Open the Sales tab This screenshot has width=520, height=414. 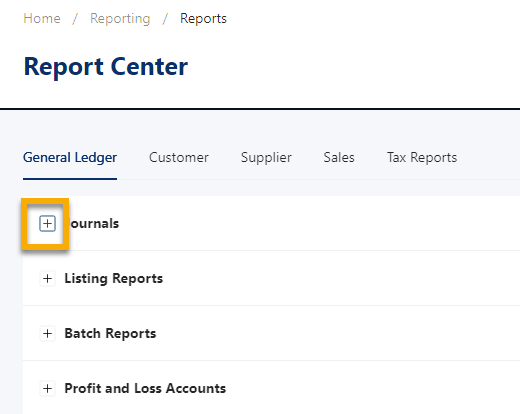[339, 157]
